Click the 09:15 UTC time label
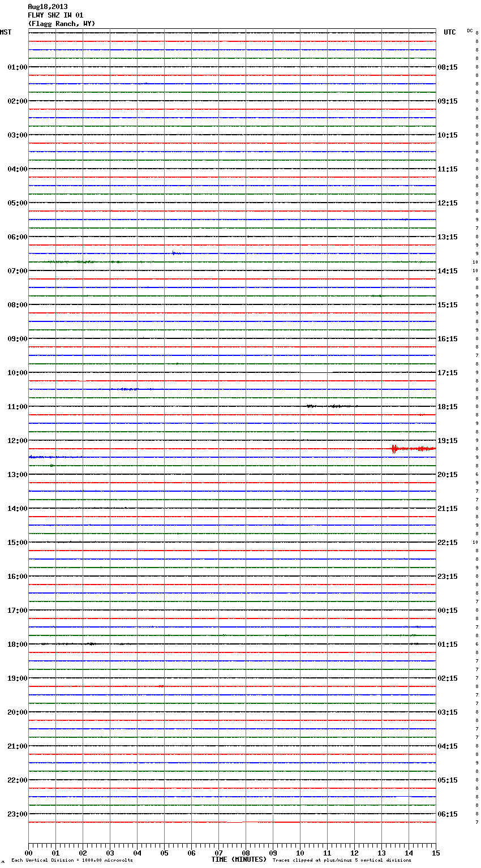 (x=448, y=101)
